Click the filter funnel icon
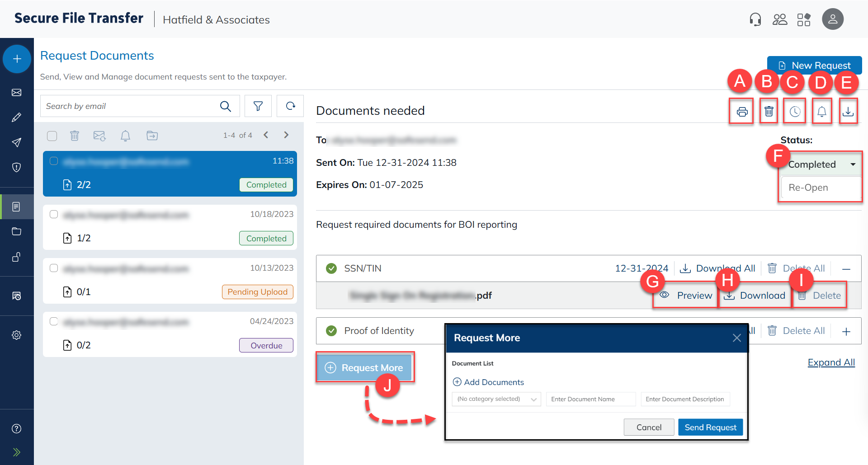The width and height of the screenshot is (868, 465). tap(258, 106)
